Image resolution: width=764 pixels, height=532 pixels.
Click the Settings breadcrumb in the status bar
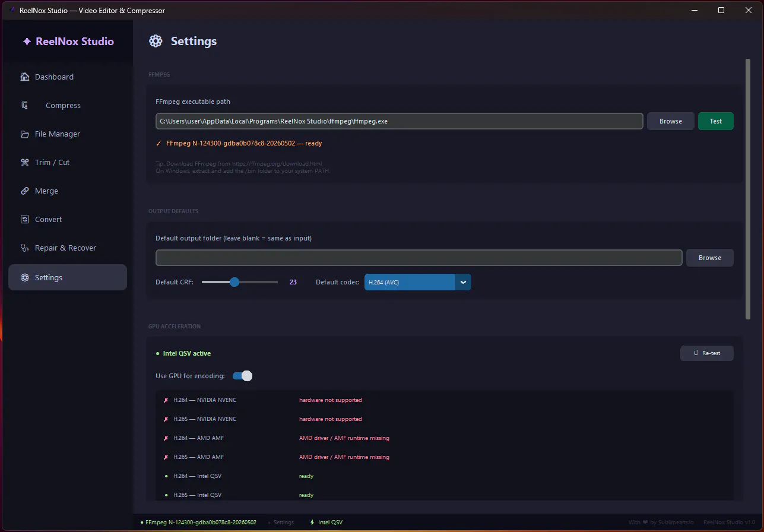[284, 522]
